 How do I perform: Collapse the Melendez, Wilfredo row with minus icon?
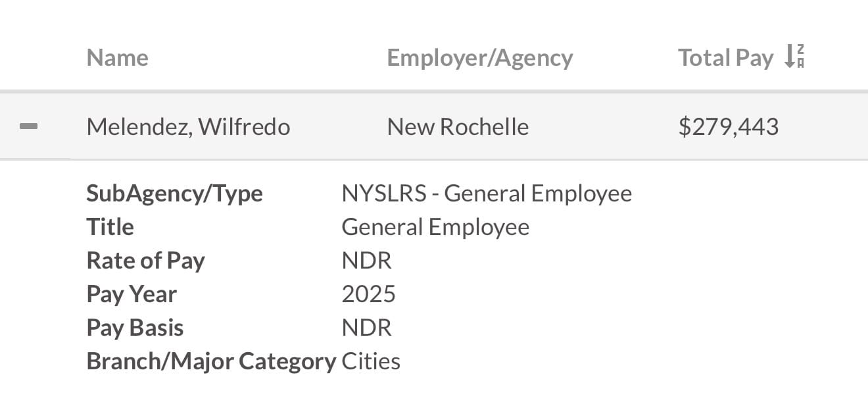click(29, 126)
